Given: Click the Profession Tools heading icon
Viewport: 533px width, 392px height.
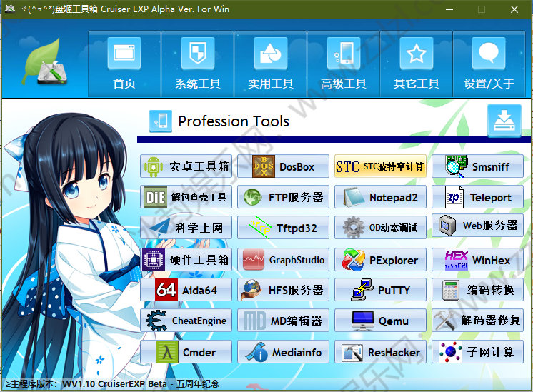Looking at the screenshot, I should (x=161, y=121).
